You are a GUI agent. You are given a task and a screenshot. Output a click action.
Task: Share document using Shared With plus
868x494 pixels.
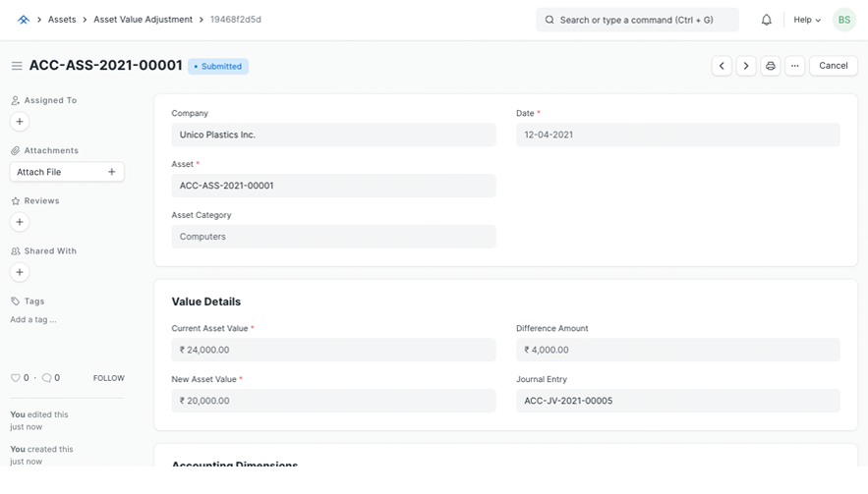[x=20, y=272]
